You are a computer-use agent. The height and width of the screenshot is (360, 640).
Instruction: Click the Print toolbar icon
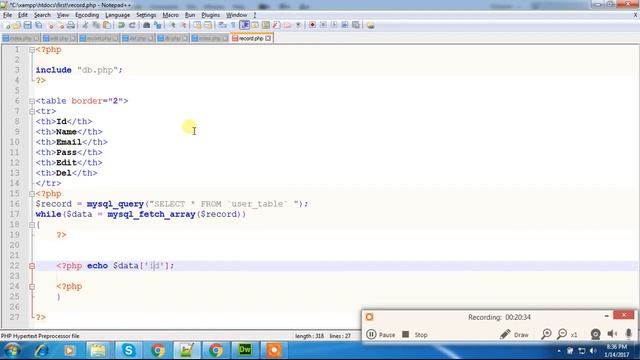pos(71,25)
